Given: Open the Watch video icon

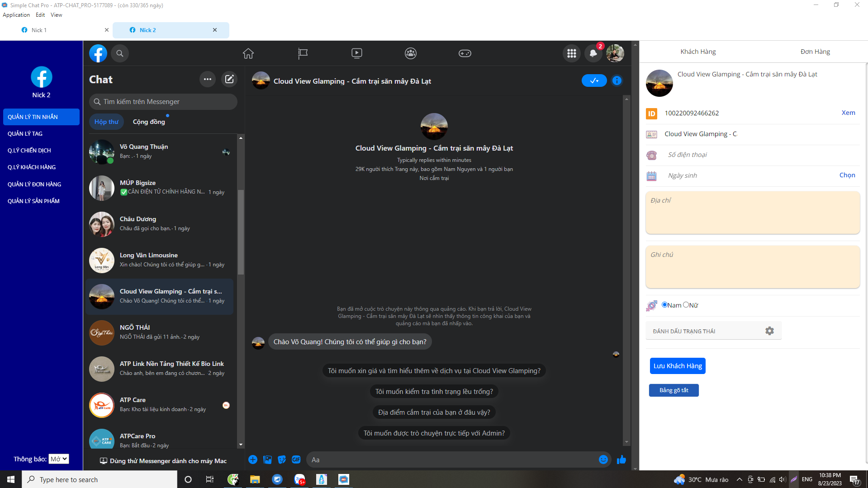Looking at the screenshot, I should pos(357,53).
